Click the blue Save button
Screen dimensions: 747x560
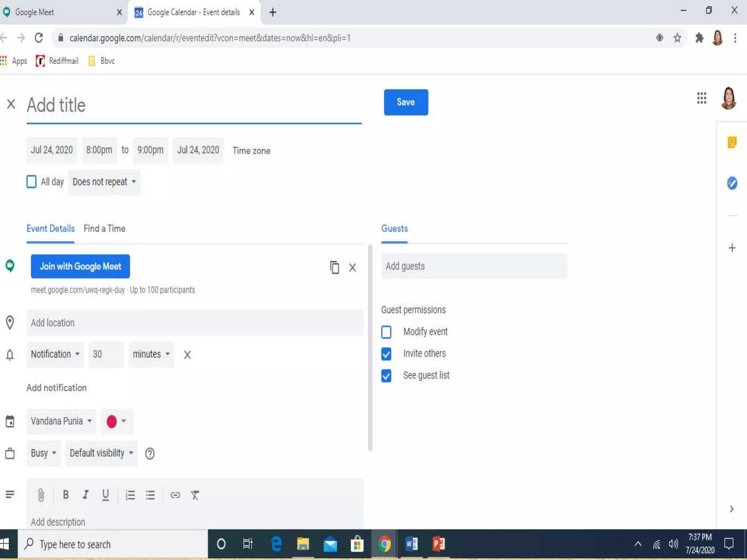[406, 102]
